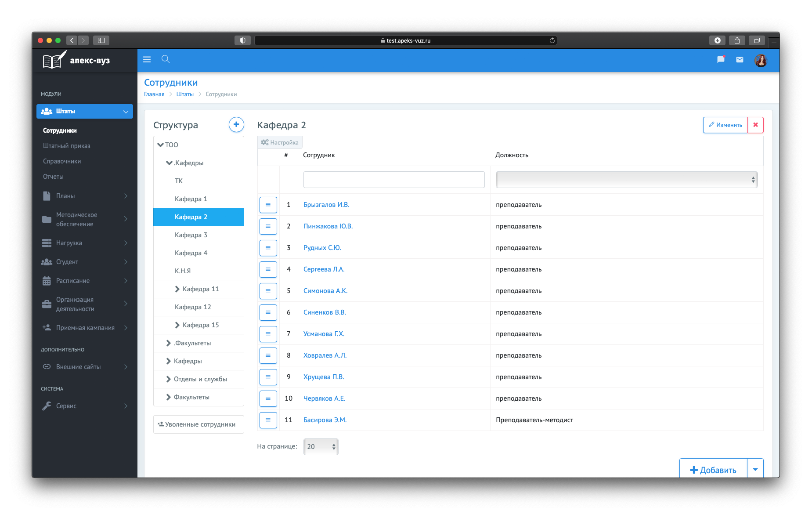Select Кафедра 1 in structure tree
This screenshot has height=525, width=812.
(x=198, y=199)
